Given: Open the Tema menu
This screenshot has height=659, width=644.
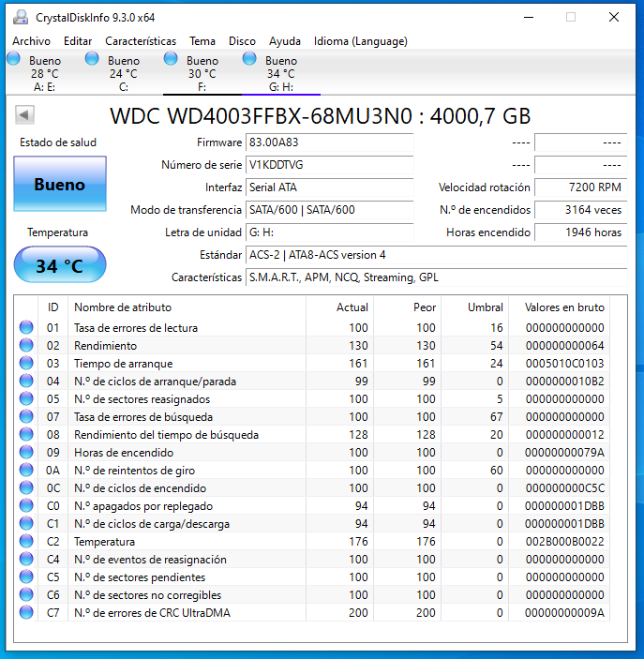Looking at the screenshot, I should [202, 41].
